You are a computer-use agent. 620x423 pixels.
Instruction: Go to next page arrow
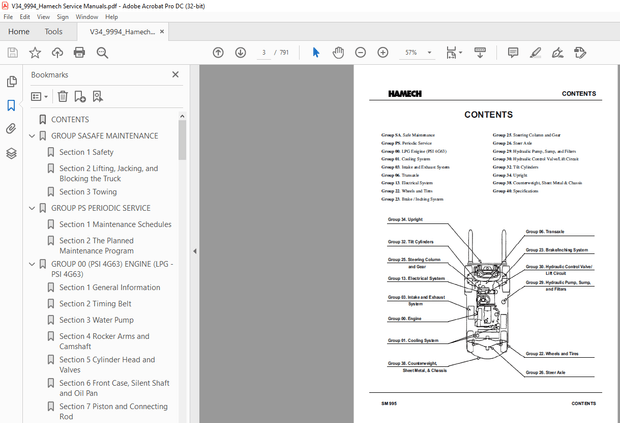tap(240, 53)
